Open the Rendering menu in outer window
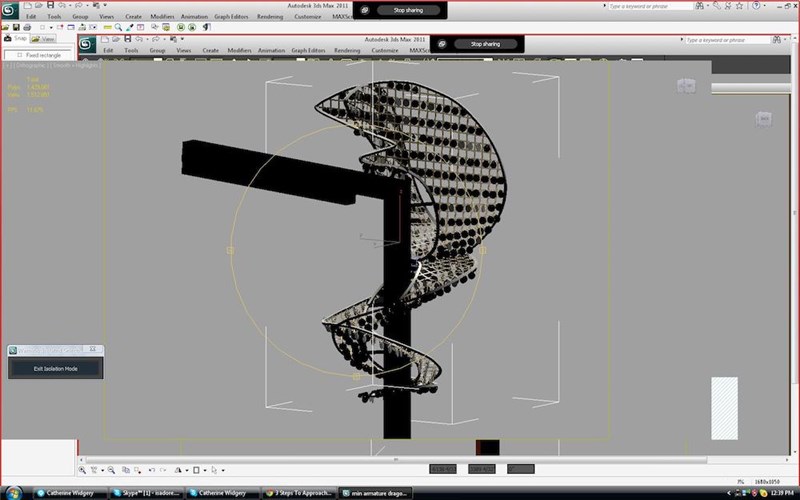800x500 pixels. tap(270, 17)
